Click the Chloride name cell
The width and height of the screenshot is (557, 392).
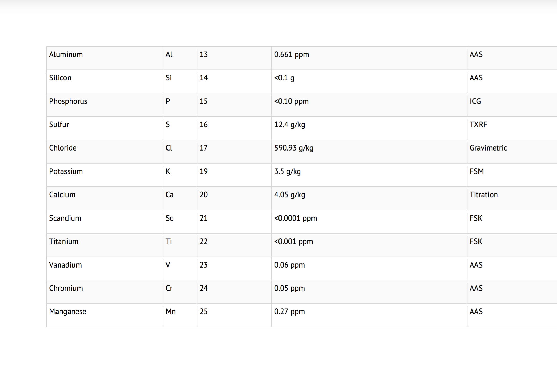point(63,148)
